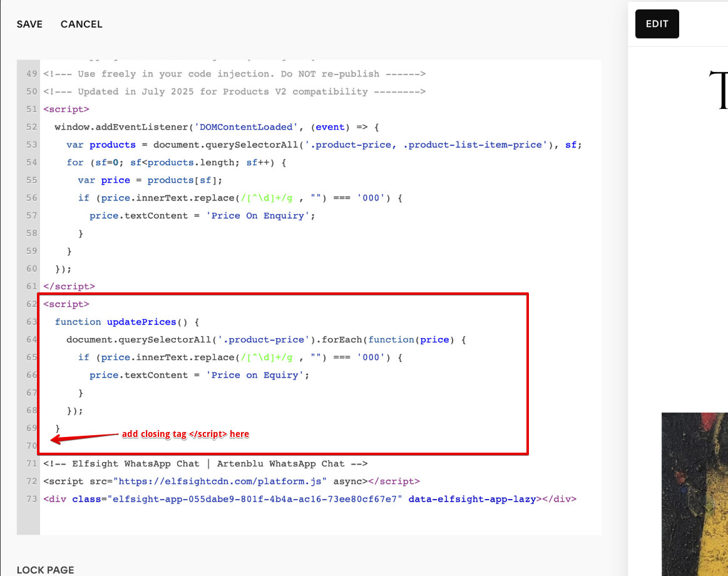Click the closing </script> tag on line 61
Screen dimensions: 728x576
coord(69,287)
